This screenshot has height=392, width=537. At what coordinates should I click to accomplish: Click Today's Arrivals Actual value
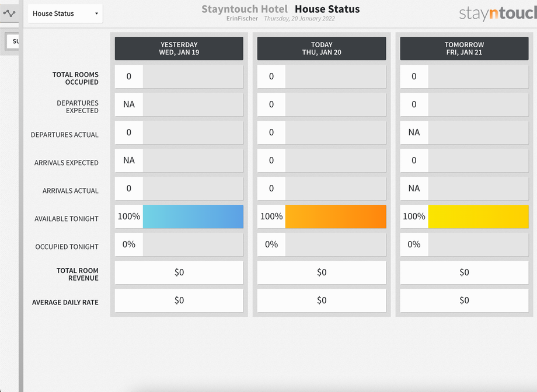[271, 188]
